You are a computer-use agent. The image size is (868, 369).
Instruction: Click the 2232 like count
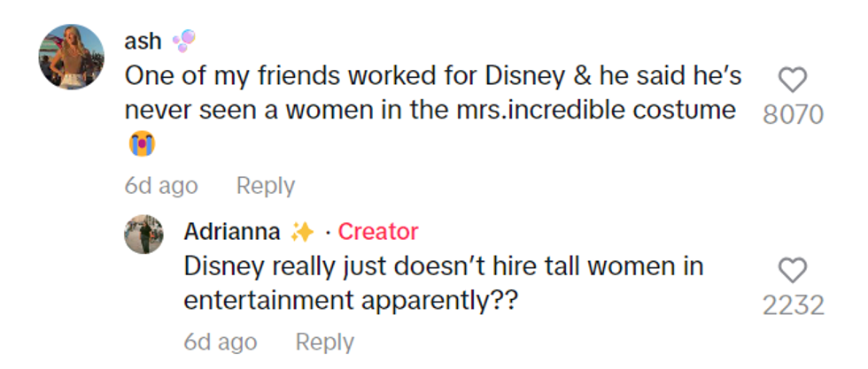coord(793,305)
